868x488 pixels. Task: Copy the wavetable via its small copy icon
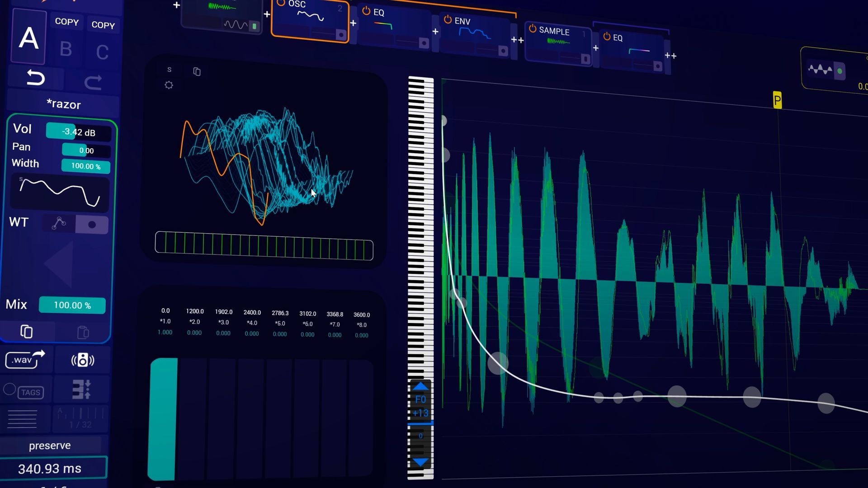pos(197,71)
